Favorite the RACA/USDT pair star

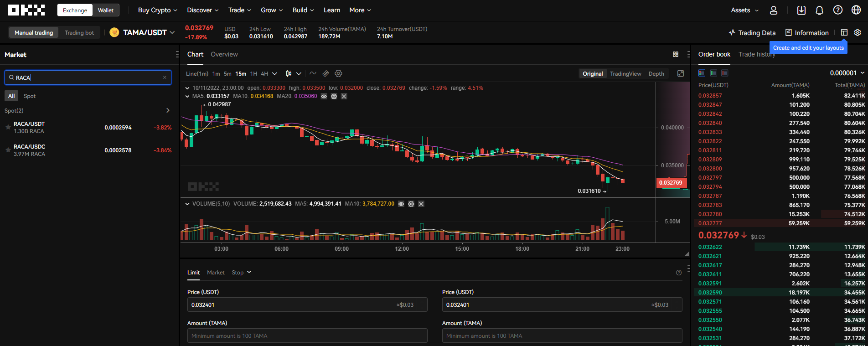8,127
